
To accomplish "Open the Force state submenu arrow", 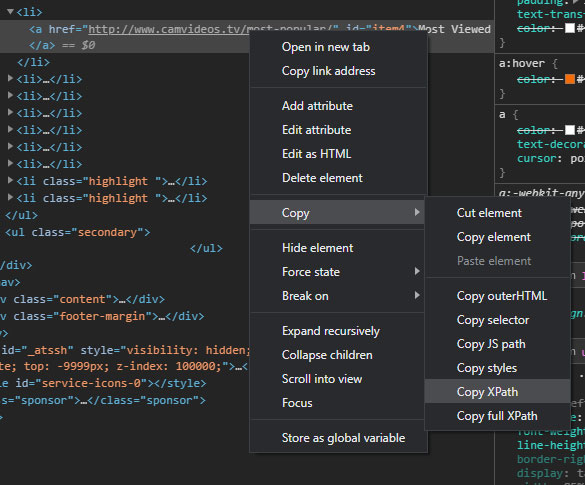I will pyautogui.click(x=417, y=271).
